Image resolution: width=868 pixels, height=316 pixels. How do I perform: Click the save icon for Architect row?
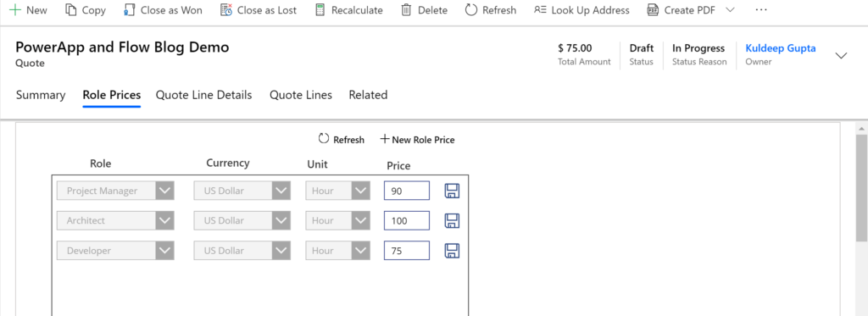click(453, 220)
